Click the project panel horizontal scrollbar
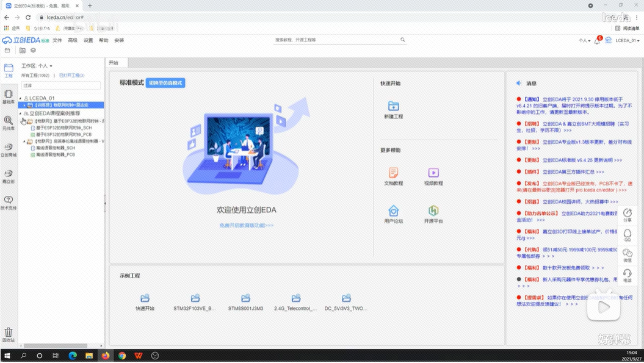The image size is (644, 363). tap(56, 346)
